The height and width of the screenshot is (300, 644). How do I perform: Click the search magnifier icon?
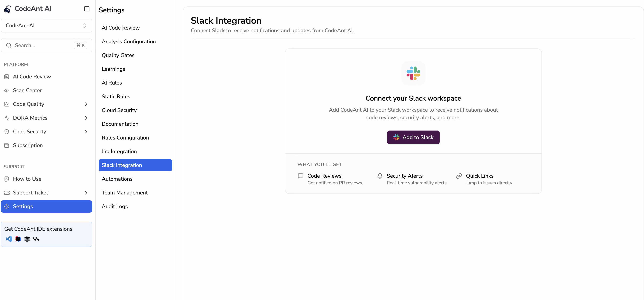coord(9,45)
